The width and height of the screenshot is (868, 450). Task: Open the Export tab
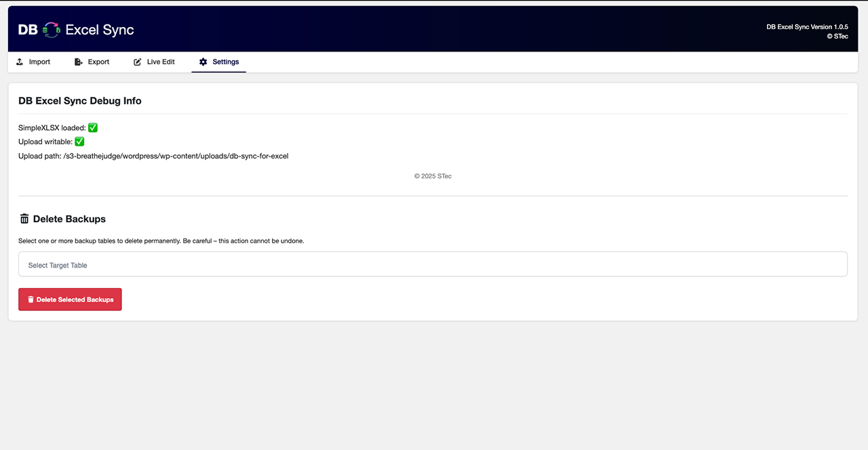click(98, 62)
